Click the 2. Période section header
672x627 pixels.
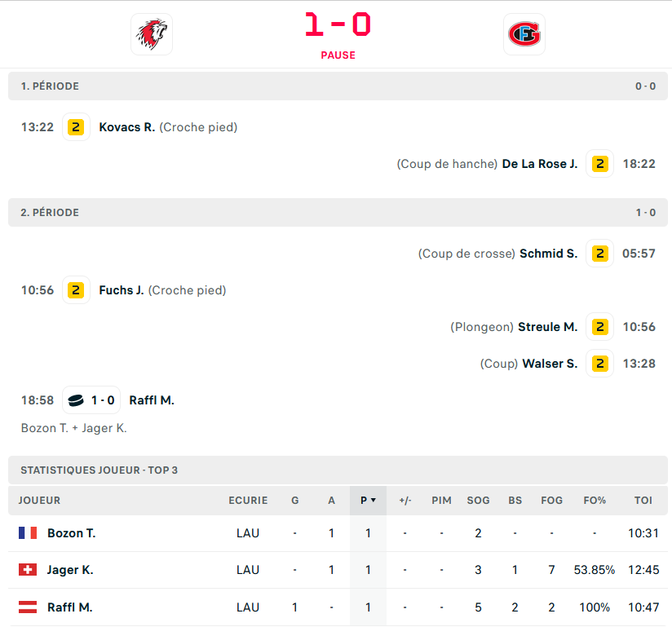tap(51, 213)
